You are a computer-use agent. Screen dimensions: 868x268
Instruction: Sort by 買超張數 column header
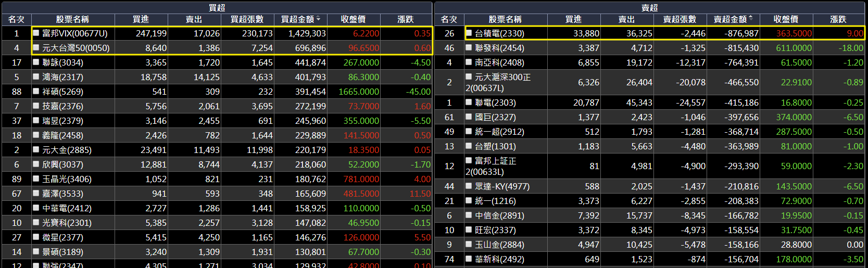click(x=247, y=19)
